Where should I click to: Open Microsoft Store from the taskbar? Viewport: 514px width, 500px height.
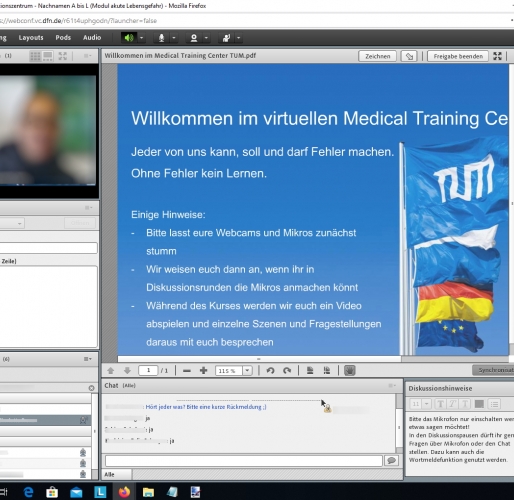pos(52,492)
